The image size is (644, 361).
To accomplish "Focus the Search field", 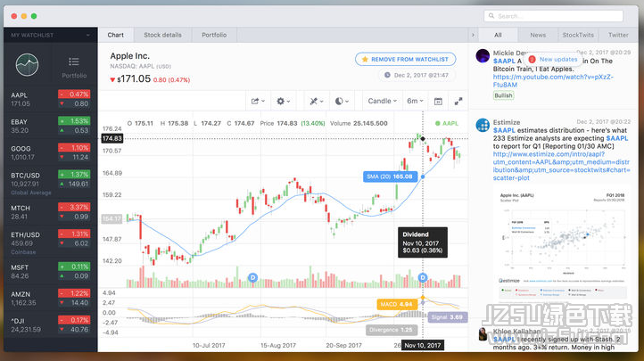I will pyautogui.click(x=553, y=16).
